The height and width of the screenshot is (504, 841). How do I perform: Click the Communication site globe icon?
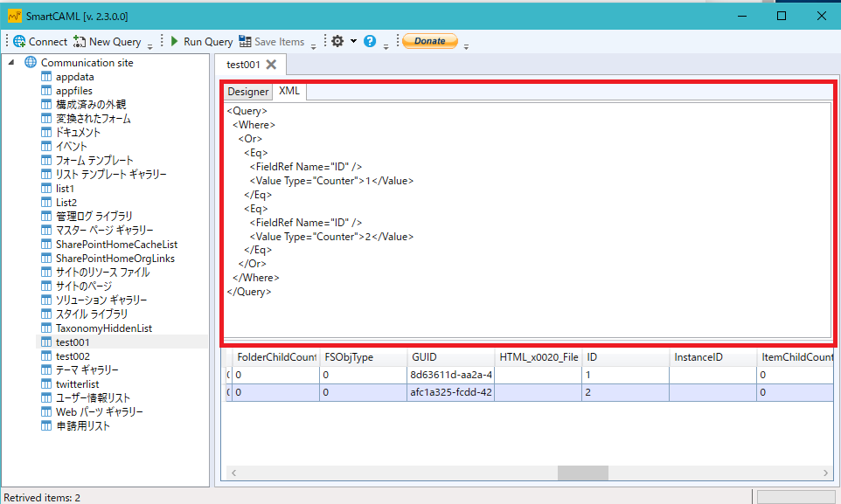pyautogui.click(x=31, y=62)
